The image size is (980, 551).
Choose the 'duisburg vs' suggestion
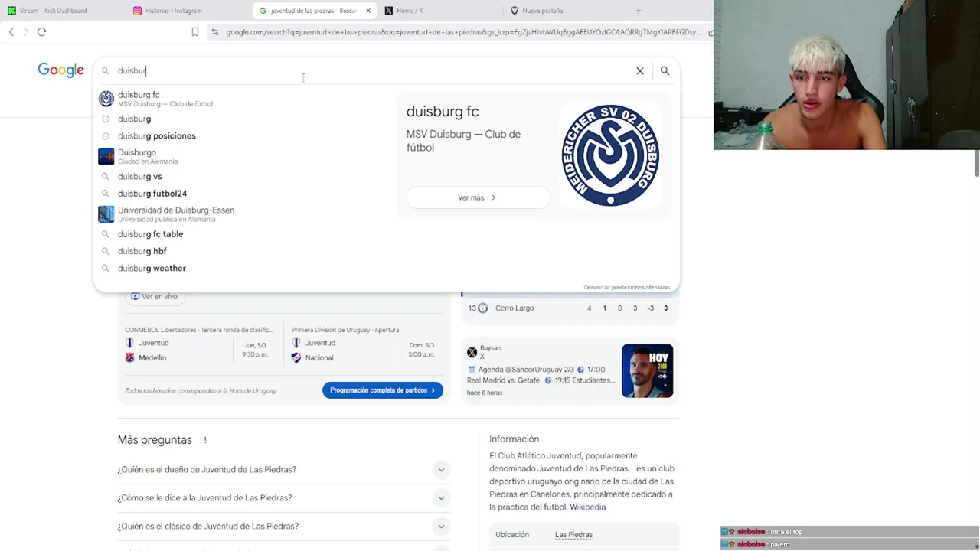[x=140, y=176]
